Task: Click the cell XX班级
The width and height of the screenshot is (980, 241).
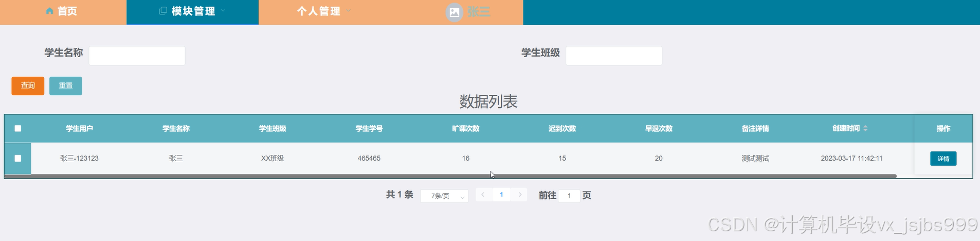Action: [273, 159]
